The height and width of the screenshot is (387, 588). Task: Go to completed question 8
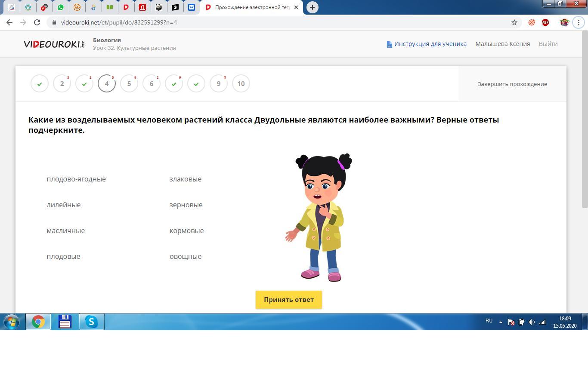[x=196, y=83]
